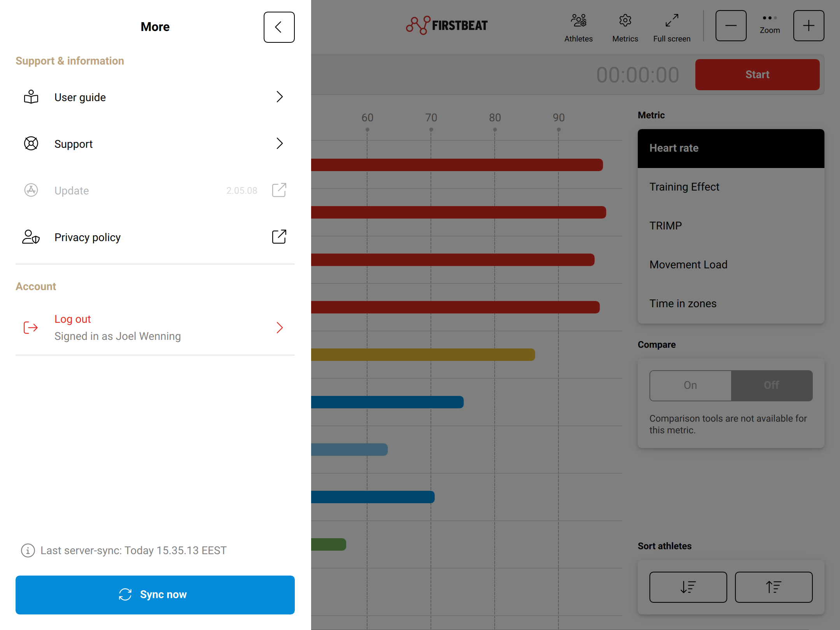Click the Last server-sync timestamp text
This screenshot has height=630, width=840.
[x=133, y=551]
